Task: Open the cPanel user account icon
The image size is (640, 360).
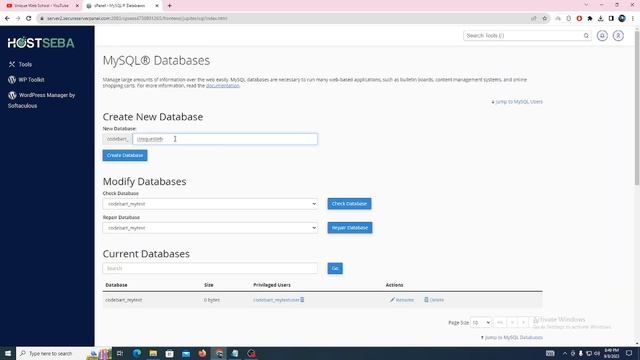Action: coord(618,36)
